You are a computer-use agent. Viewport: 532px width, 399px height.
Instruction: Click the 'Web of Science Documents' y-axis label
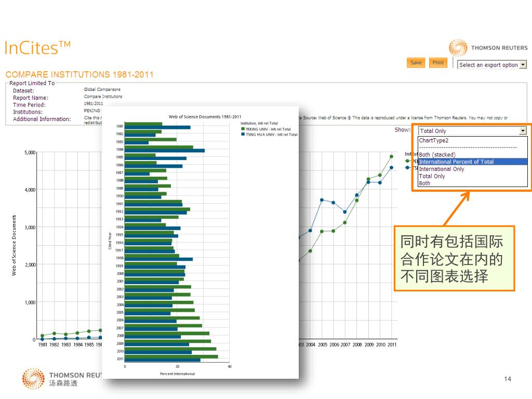pyautogui.click(x=14, y=245)
